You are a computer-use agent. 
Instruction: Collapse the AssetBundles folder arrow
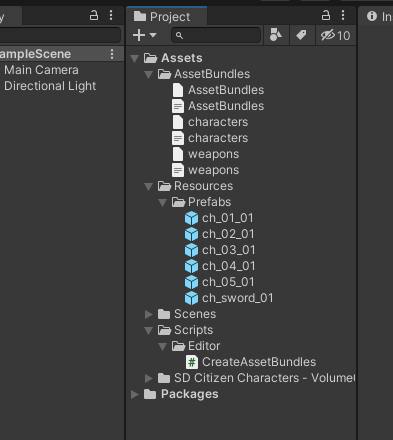click(149, 75)
